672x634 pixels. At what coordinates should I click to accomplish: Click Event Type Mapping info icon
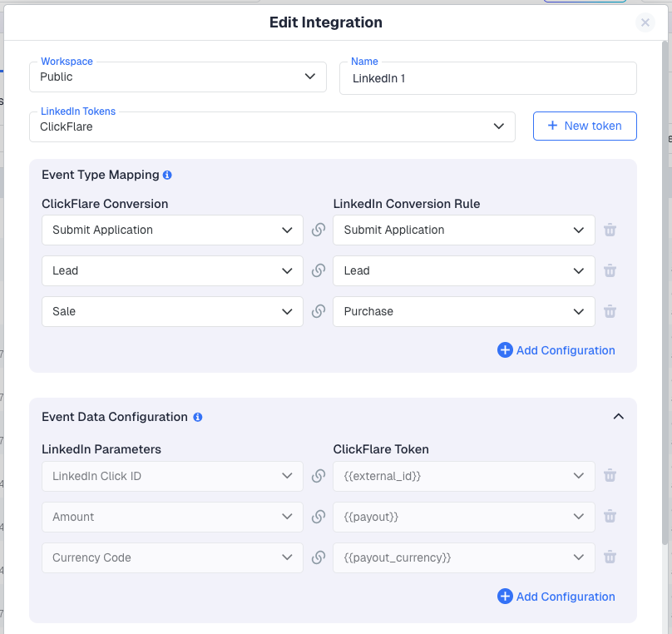click(167, 176)
